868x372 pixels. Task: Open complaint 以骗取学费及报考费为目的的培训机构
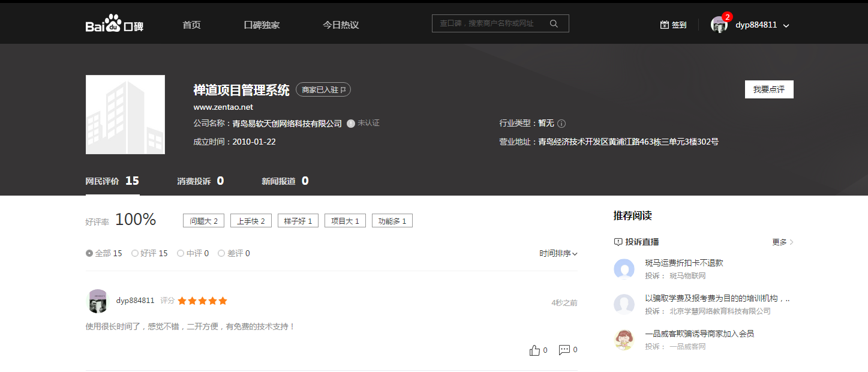[x=717, y=298]
